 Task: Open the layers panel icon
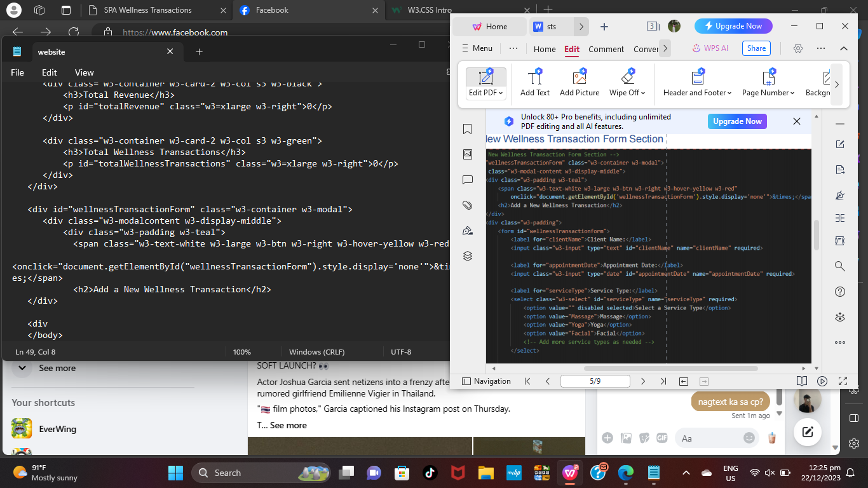468,256
